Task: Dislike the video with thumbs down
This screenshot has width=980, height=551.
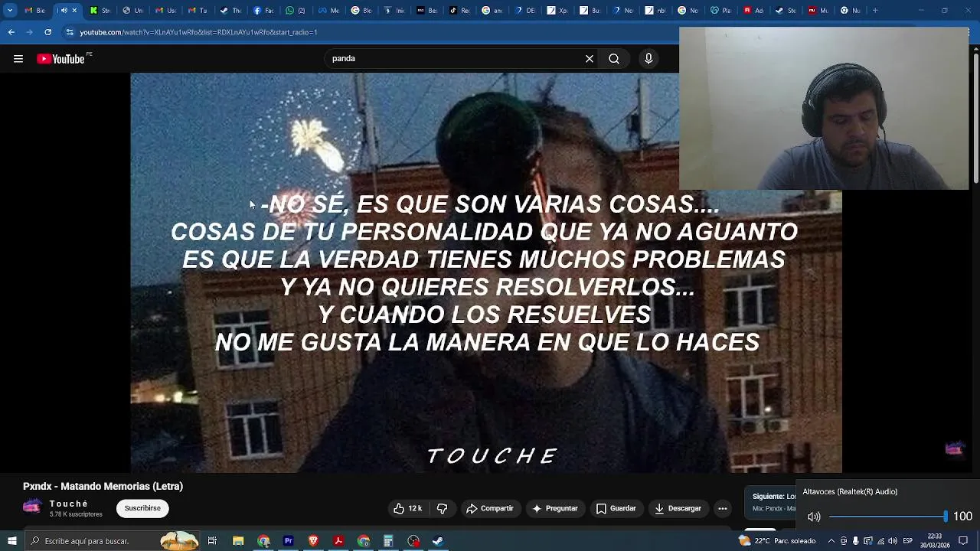Action: click(x=442, y=508)
